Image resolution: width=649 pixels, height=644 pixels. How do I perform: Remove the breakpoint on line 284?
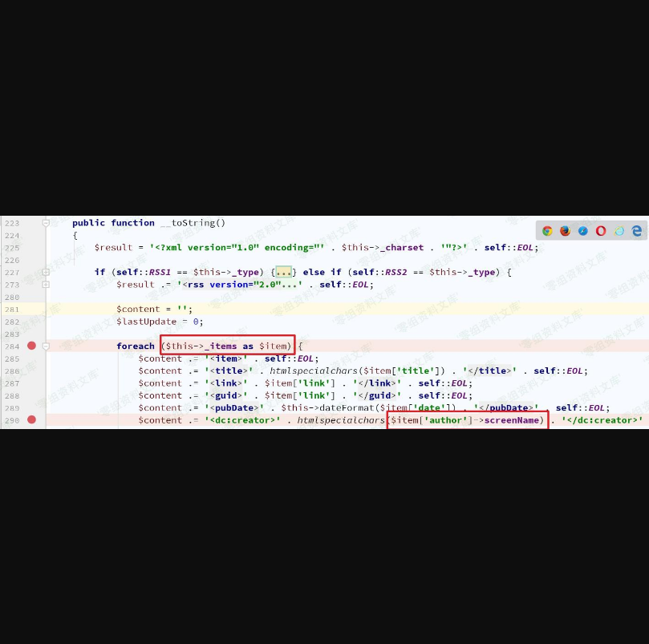click(x=32, y=346)
